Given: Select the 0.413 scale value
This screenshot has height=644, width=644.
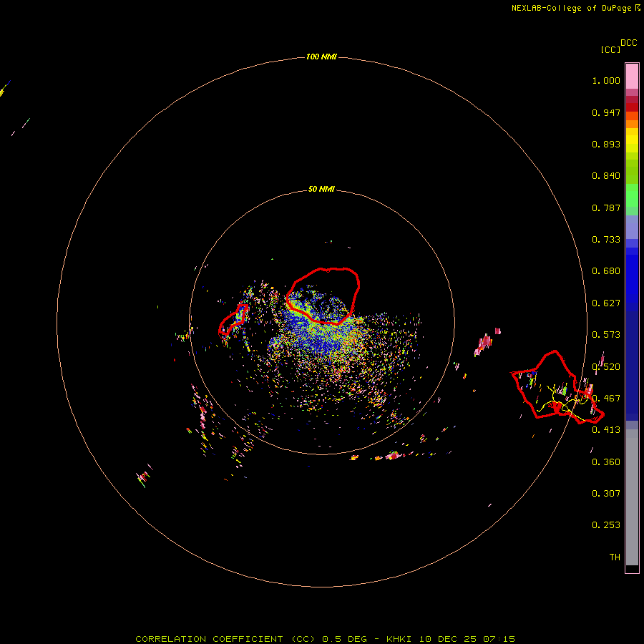Looking at the screenshot, I should tap(606, 430).
